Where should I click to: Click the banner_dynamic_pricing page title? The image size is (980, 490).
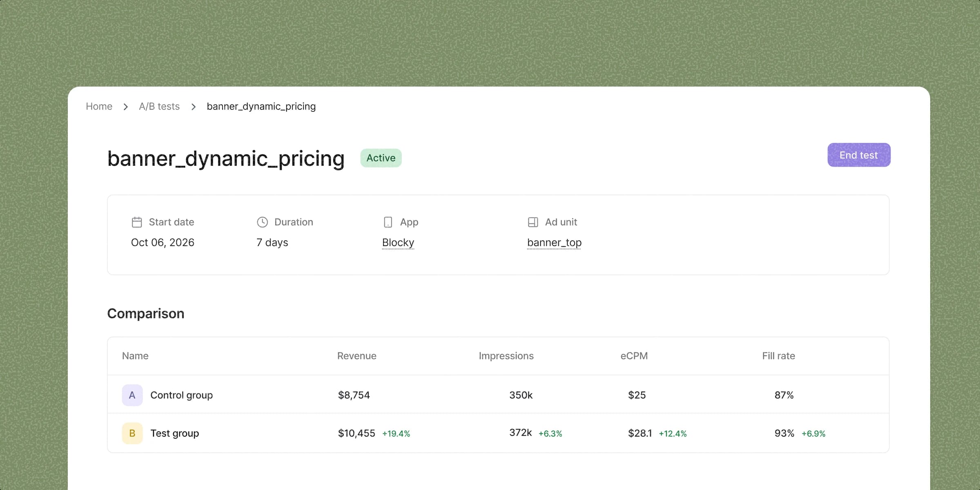point(226,158)
